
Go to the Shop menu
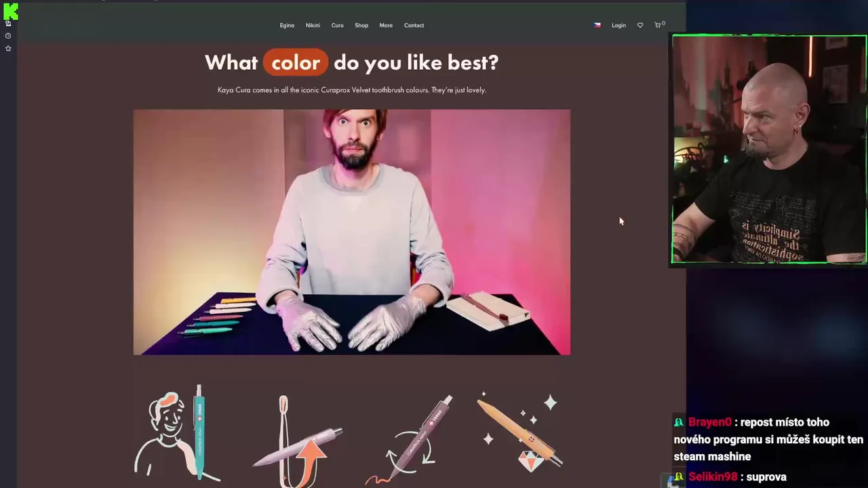click(x=361, y=25)
